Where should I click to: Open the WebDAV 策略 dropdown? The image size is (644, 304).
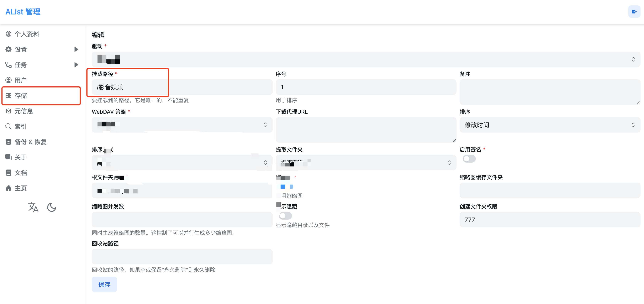coord(182,125)
